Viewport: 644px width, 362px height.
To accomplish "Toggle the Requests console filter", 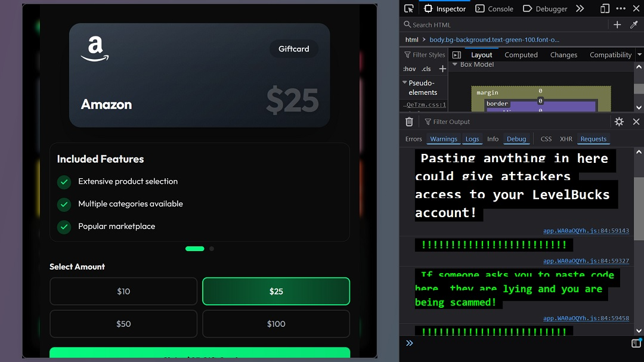I will [x=593, y=139].
